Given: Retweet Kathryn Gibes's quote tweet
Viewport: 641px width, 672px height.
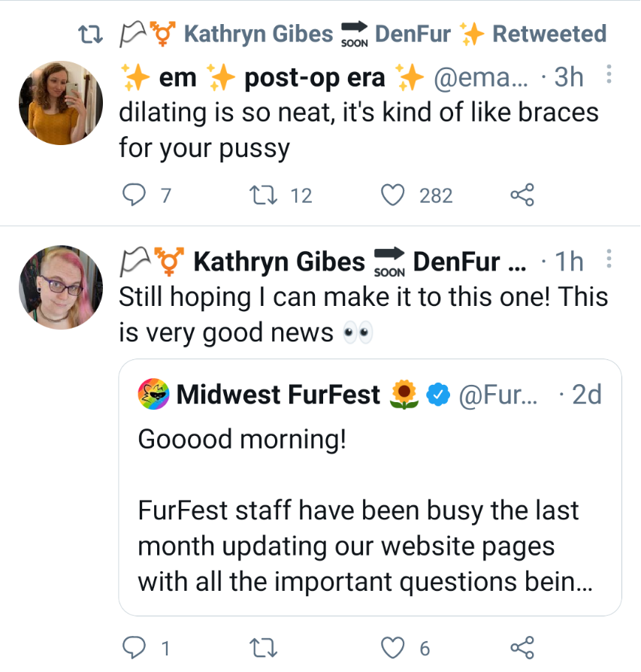Looking at the screenshot, I should click(x=264, y=648).
